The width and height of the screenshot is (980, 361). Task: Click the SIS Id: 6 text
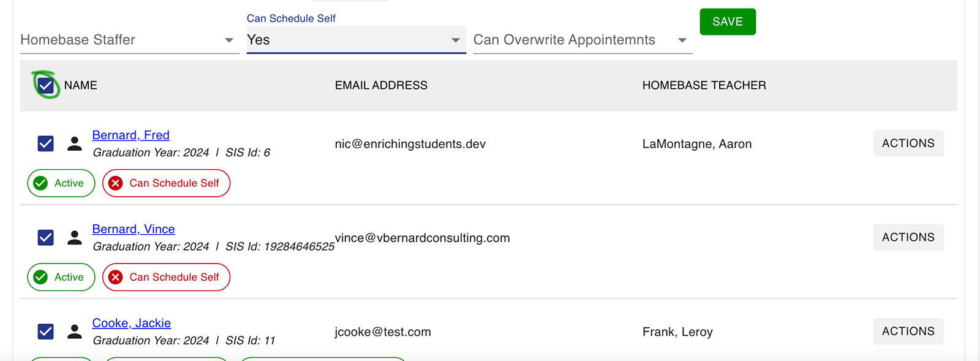[247, 153]
